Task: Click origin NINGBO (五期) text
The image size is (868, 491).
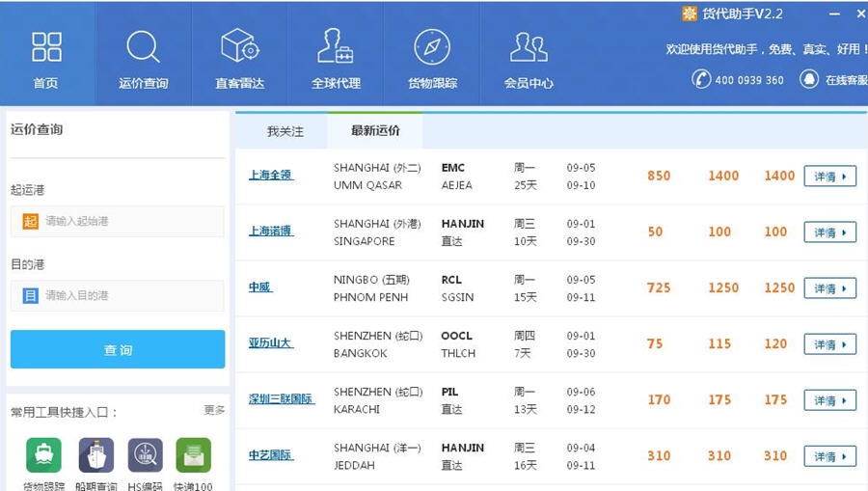Action: (371, 280)
